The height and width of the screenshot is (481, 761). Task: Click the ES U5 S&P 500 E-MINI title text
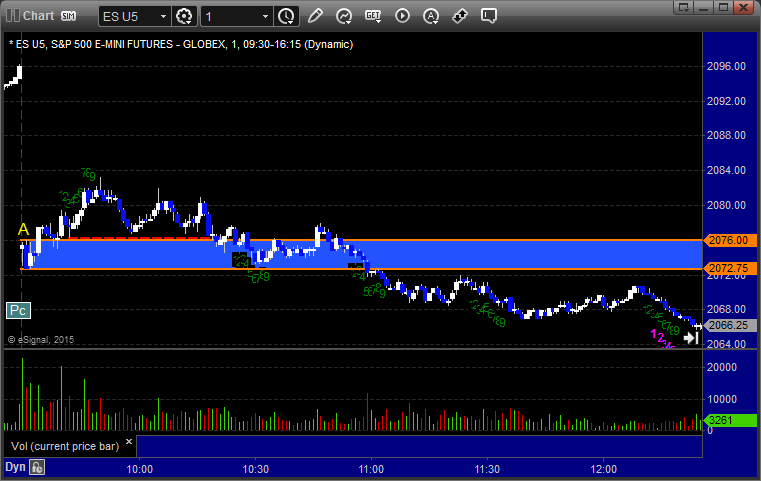181,44
